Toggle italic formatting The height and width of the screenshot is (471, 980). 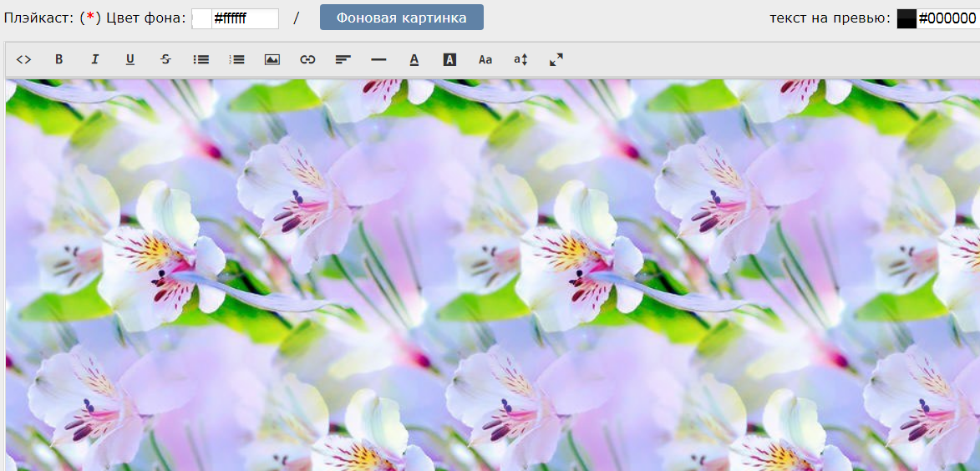click(x=94, y=59)
